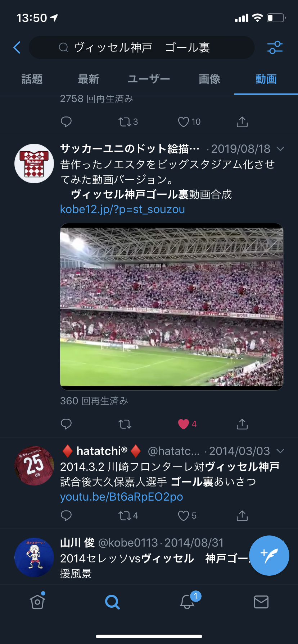Image resolution: width=298 pixels, height=644 pixels.
Task: Share the hatatchi tweet
Action: tap(242, 516)
